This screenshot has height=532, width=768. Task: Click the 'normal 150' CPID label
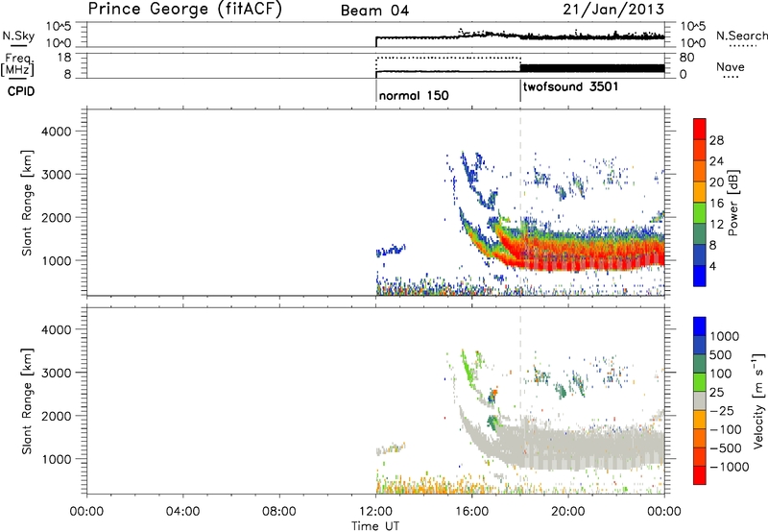pyautogui.click(x=414, y=95)
